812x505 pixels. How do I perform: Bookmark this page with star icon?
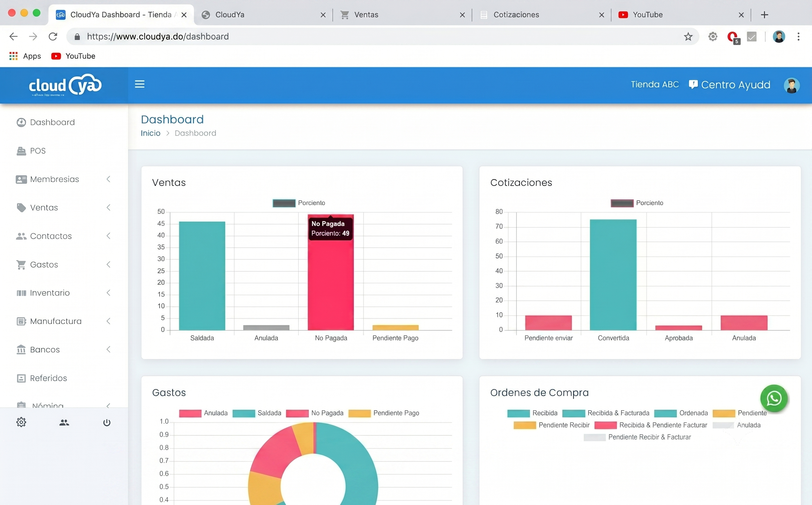tap(688, 37)
